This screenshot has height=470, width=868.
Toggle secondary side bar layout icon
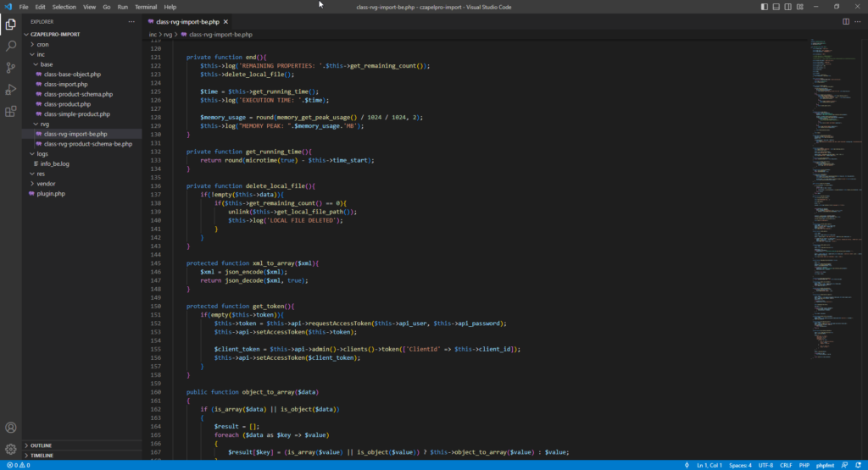click(787, 7)
